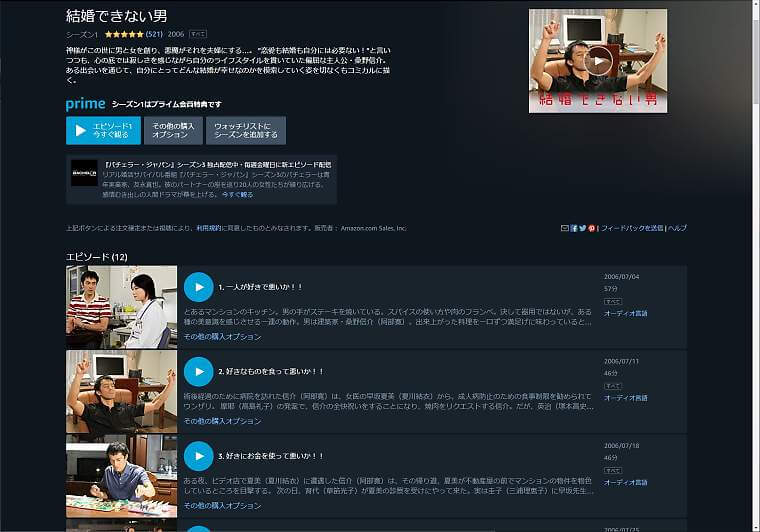Click episode 2 date 2006/07/11

[621, 361]
